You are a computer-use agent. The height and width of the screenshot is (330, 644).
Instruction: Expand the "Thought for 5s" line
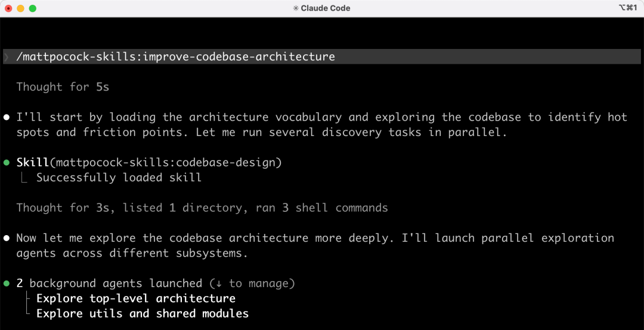click(63, 87)
